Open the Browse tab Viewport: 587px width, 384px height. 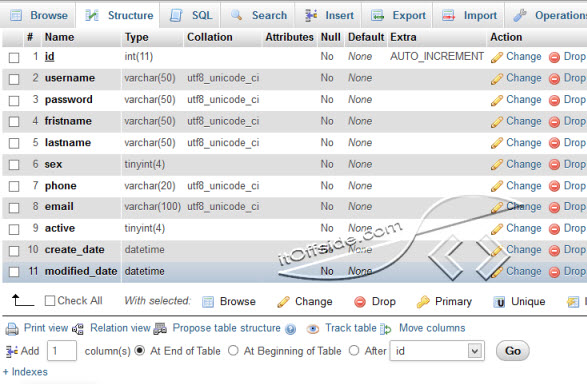(x=39, y=15)
